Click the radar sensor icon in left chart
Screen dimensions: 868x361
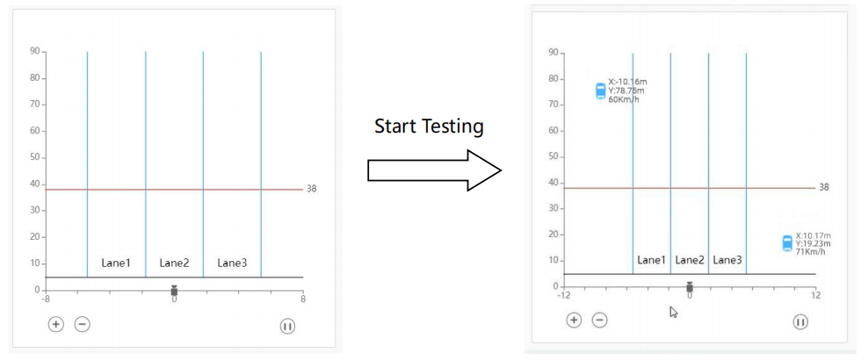[174, 291]
